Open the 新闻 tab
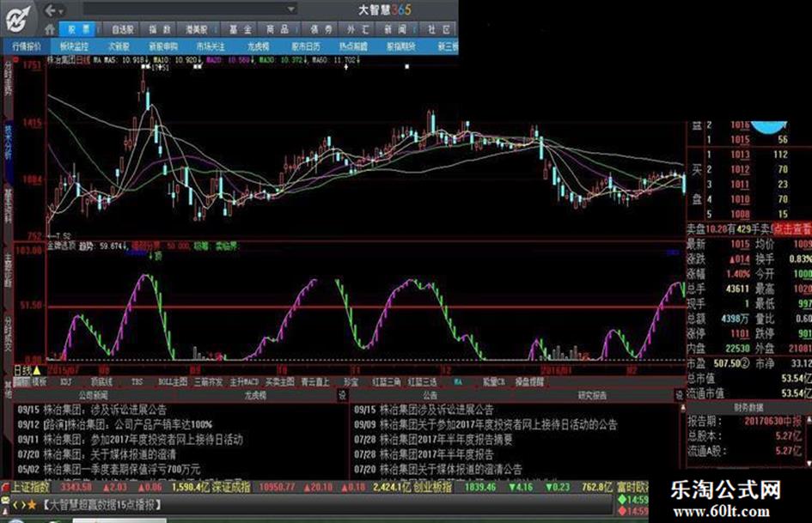 (395, 29)
